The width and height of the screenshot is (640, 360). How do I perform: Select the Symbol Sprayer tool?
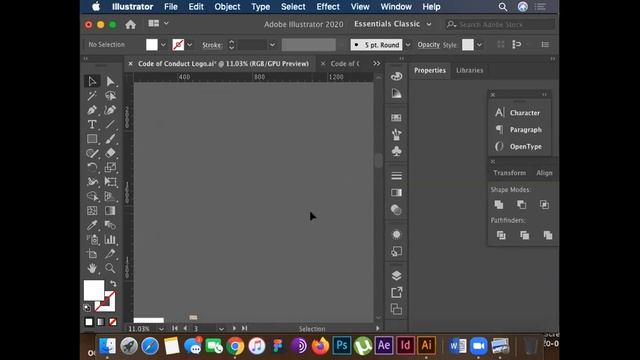click(92, 240)
